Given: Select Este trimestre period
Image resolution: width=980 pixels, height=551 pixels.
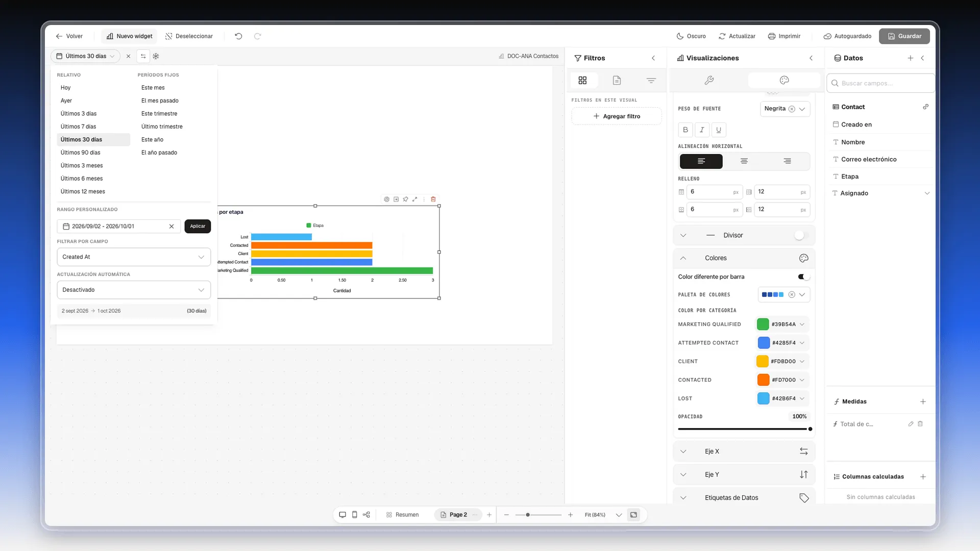Looking at the screenshot, I should 159,114.
